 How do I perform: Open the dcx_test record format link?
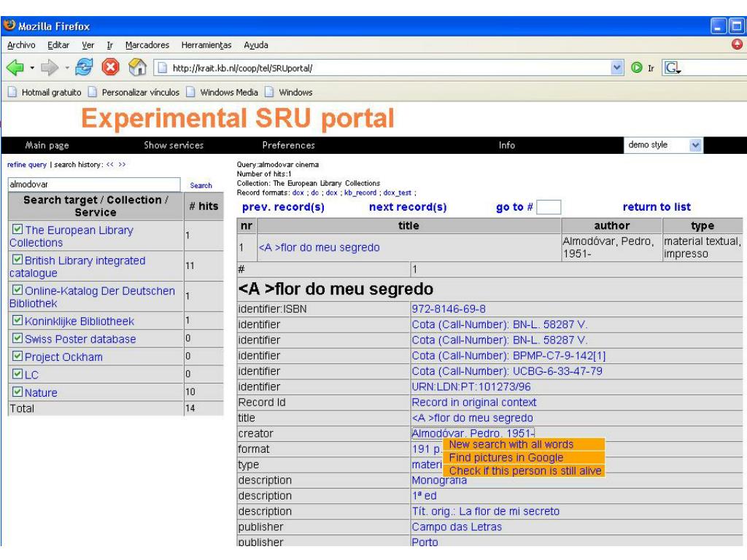tap(397, 192)
